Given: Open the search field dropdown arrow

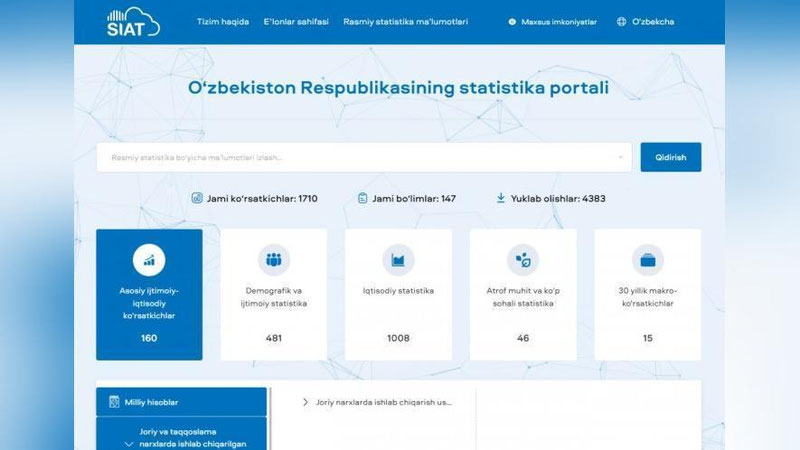Looking at the screenshot, I should tap(620, 157).
